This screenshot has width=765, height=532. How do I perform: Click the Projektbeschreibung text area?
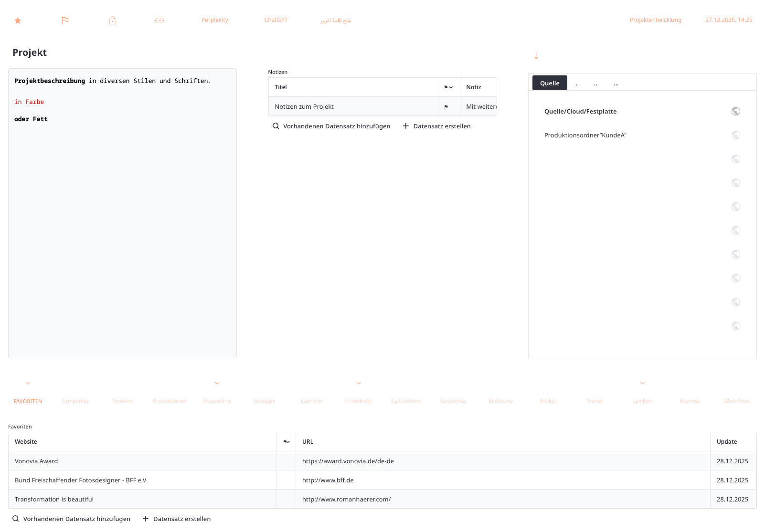(x=122, y=215)
